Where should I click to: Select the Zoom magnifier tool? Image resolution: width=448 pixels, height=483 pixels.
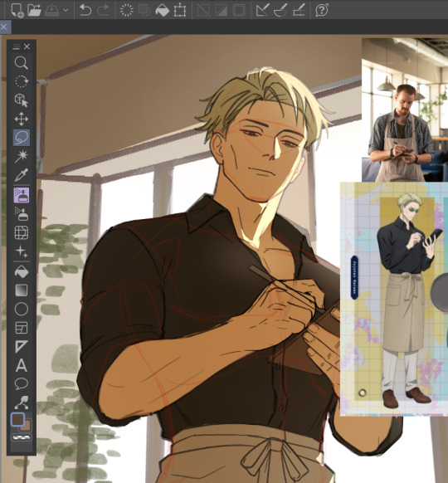pos(22,63)
